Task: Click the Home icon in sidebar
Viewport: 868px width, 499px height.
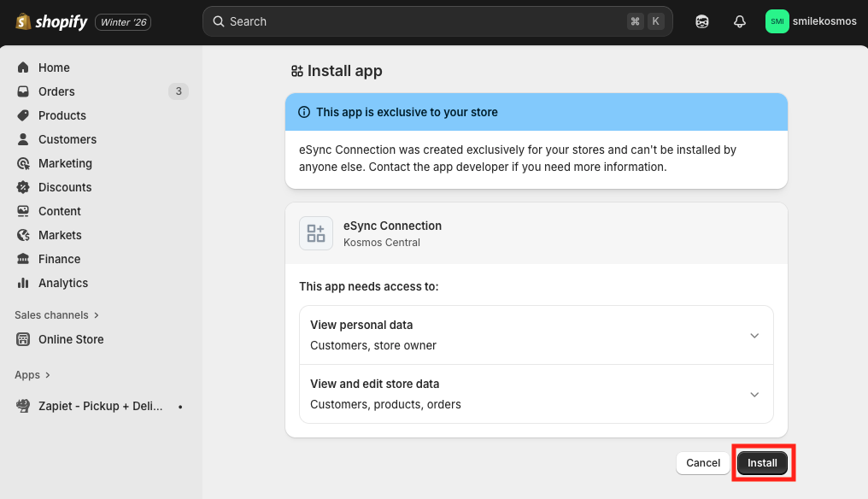Action: tap(23, 68)
